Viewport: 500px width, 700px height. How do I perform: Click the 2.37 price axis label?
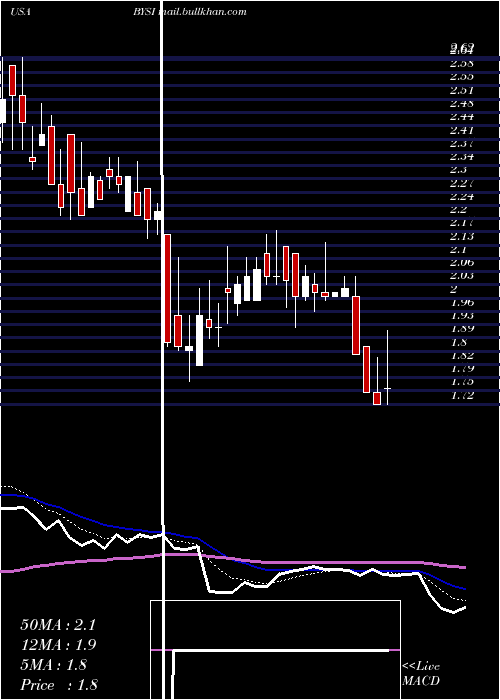[462, 143]
